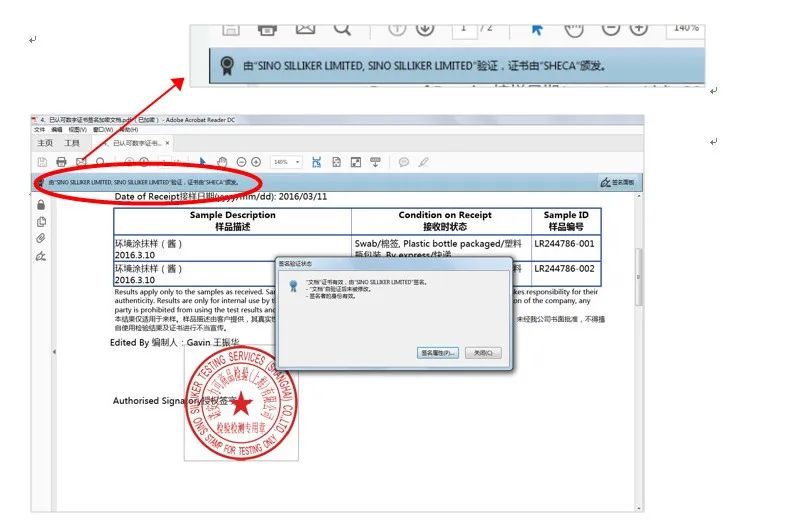Viewport: 800px width, 526px height.
Task: Choose the Hand pan tool
Action: click(222, 162)
